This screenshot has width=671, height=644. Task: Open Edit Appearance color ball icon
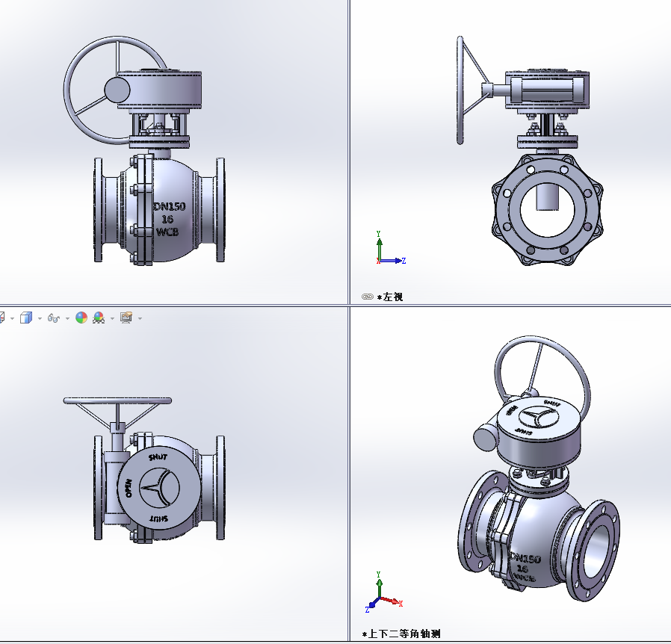[x=81, y=318]
